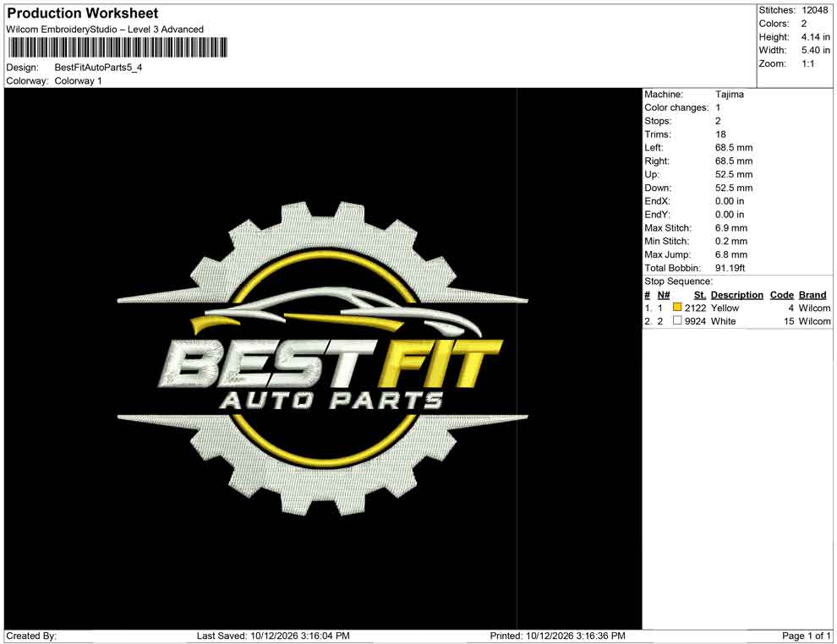The height and width of the screenshot is (644, 837).
Task: Click the Max Jump value '6.8 mm'
Action: [x=731, y=254]
